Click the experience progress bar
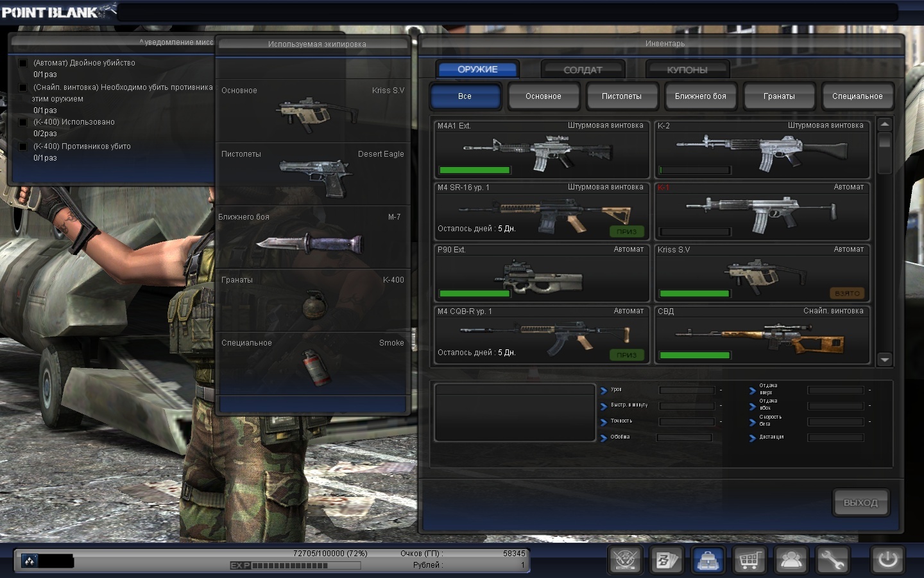The image size is (924, 578). (x=295, y=566)
